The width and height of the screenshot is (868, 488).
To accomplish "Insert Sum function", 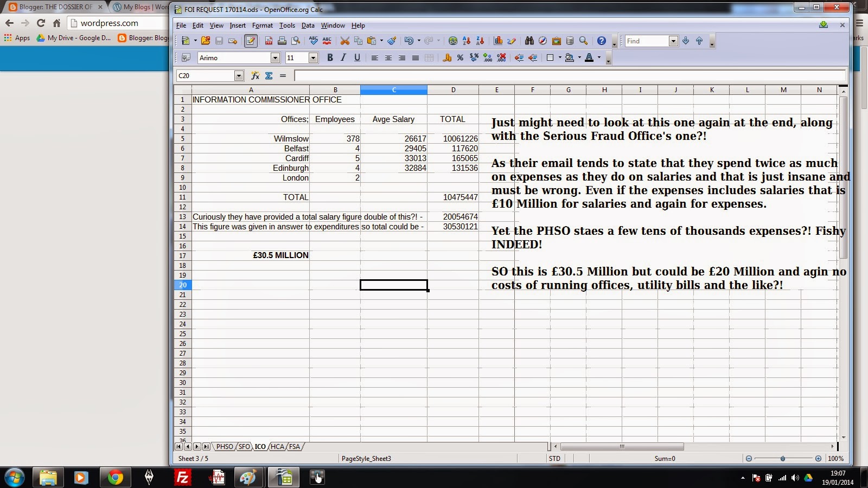I will coord(269,76).
